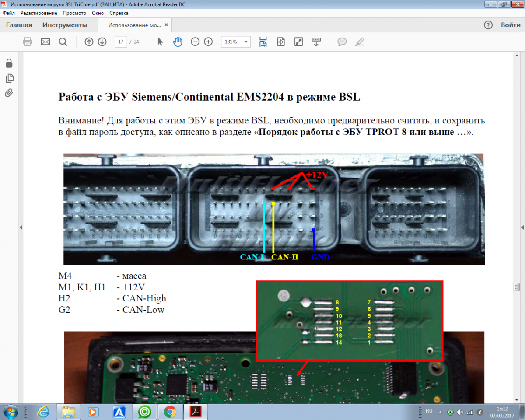Click the 'M4 - масса' pin line
This screenshot has height=420, width=525.
coord(102,276)
